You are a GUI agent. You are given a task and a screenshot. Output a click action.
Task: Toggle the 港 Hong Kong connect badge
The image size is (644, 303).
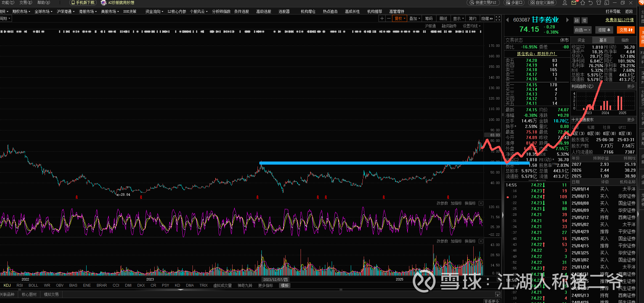pyautogui.click(x=584, y=21)
